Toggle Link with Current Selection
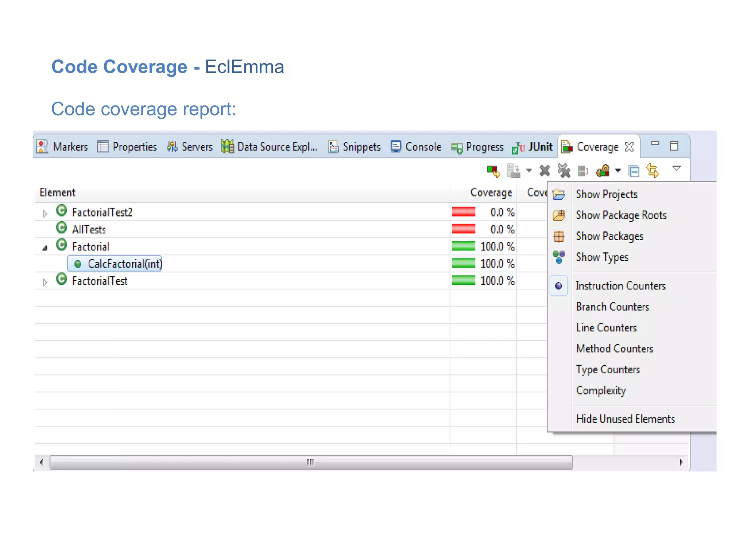Image resolution: width=747 pixels, height=560 pixels. click(653, 171)
